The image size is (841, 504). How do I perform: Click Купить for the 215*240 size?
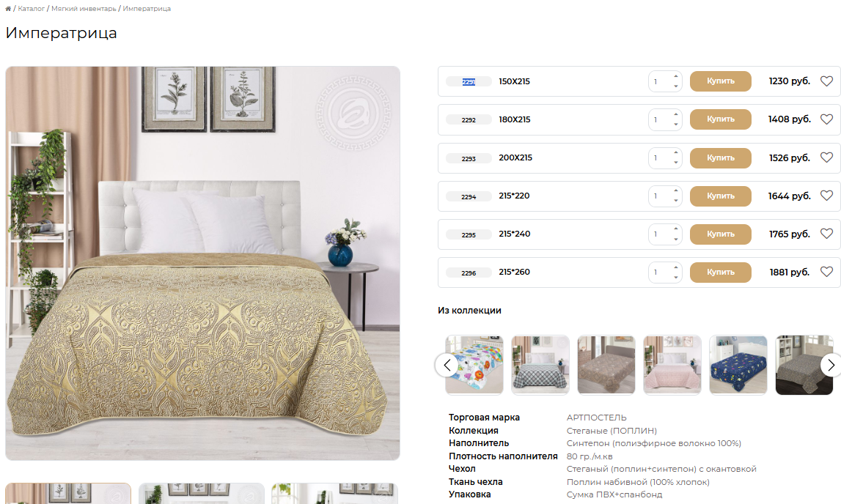point(720,234)
